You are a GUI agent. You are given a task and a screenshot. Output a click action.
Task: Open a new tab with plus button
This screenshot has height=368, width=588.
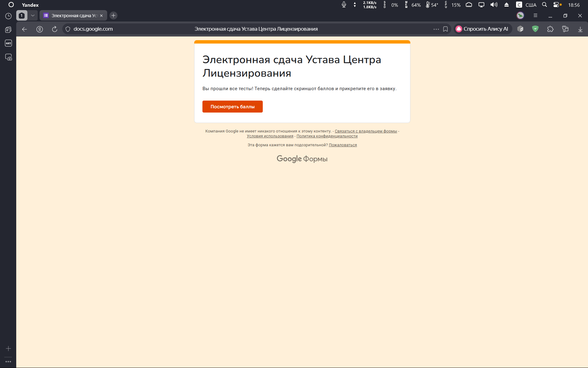tap(113, 16)
